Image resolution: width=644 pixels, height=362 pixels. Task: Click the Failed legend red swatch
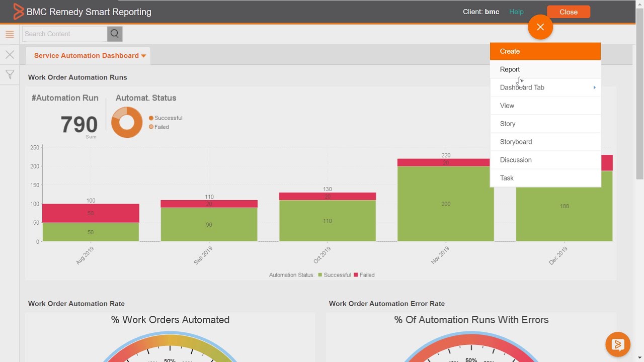coord(356,275)
